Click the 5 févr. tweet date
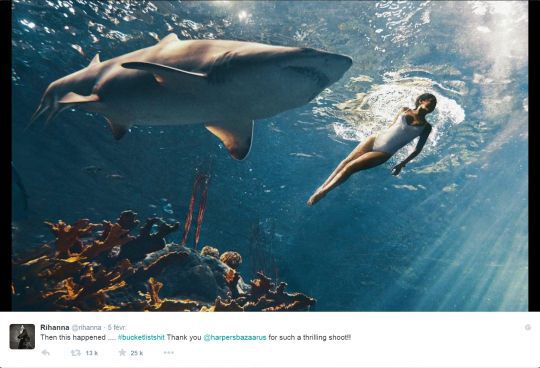This screenshot has width=540, height=368. (117, 327)
